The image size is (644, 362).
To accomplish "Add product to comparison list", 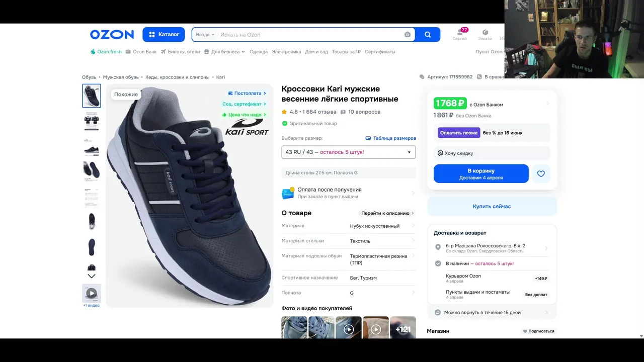I will (491, 77).
